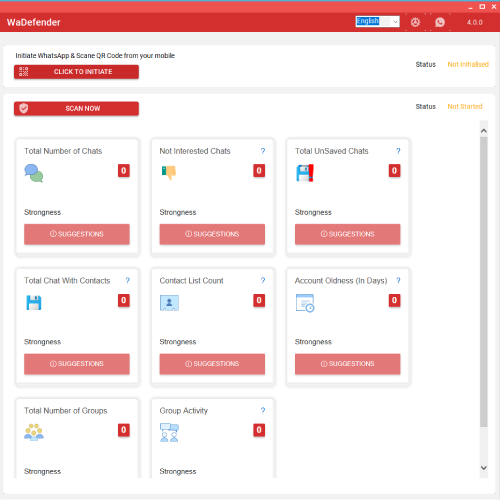Screen dimensions: 500x500
Task: Start scanning with SCAN NOW button
Action: click(x=76, y=108)
